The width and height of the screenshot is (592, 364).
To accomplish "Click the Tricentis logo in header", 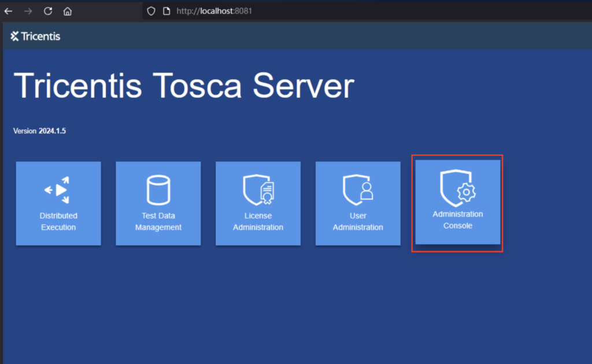I will (35, 36).
